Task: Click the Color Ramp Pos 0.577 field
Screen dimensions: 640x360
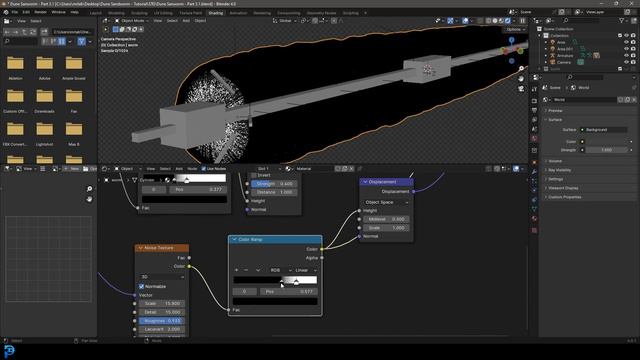Action: (x=289, y=292)
